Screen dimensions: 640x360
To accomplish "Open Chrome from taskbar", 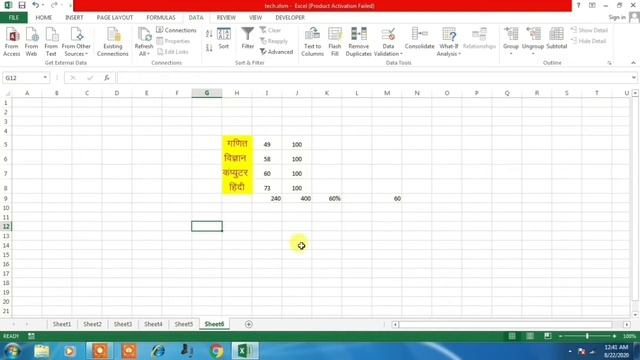I will tap(217, 351).
